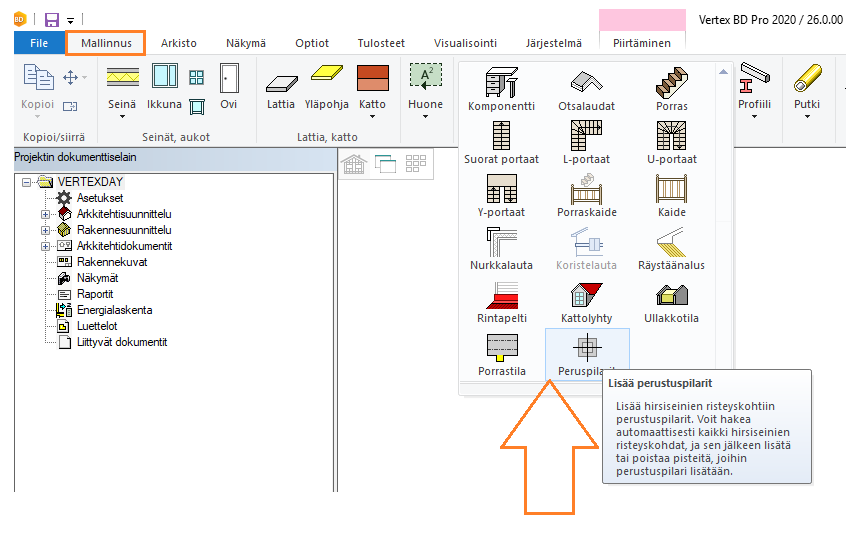850x553 pixels.
Task: Open the Järjestelmä tab
Action: point(553,43)
